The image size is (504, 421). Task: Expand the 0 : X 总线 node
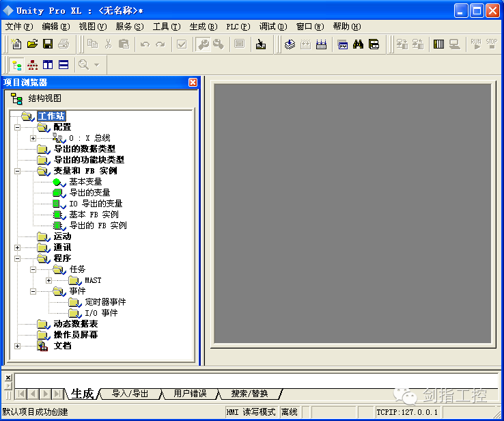point(33,138)
